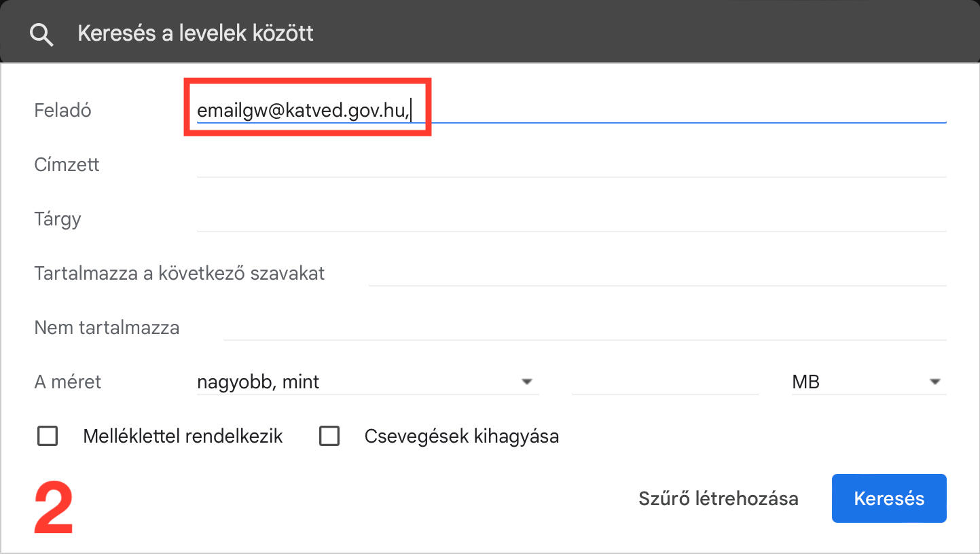
Task: Focus the 'Tartalmazza a következő szavakat' input
Action: pos(656,273)
